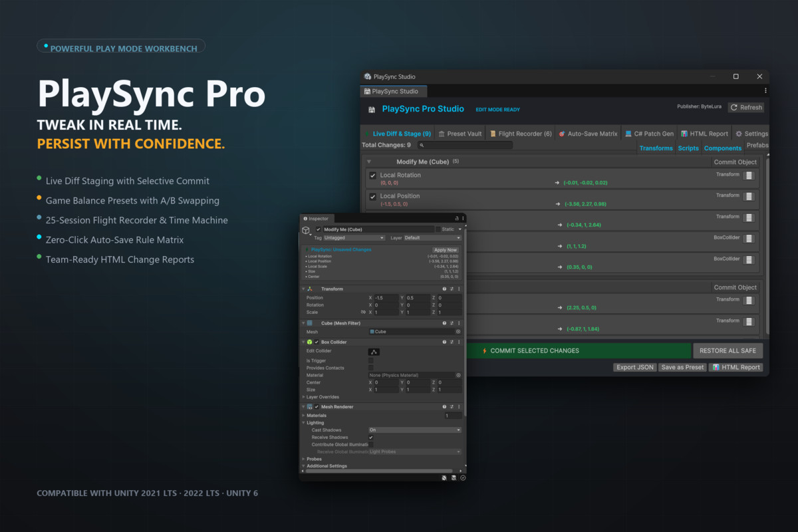Click list icon on (1, 1, 1.2) BoxCollider row
The image size is (798, 532).
coord(749,239)
